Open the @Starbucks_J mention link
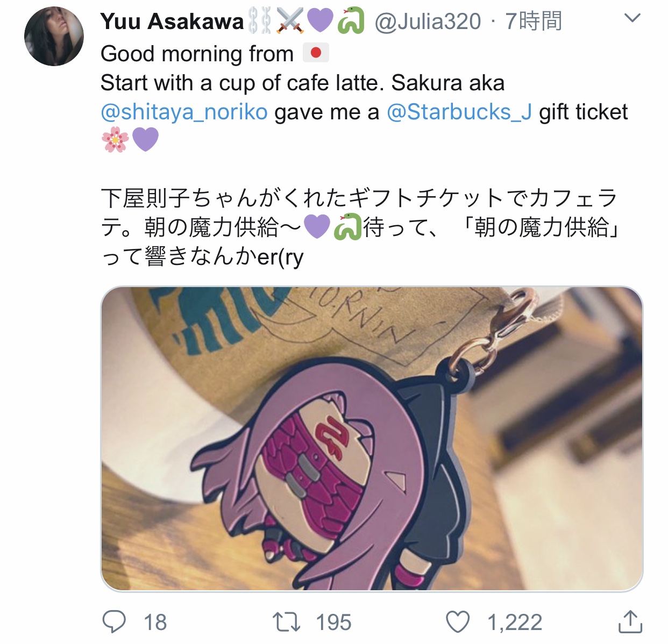 [x=459, y=112]
